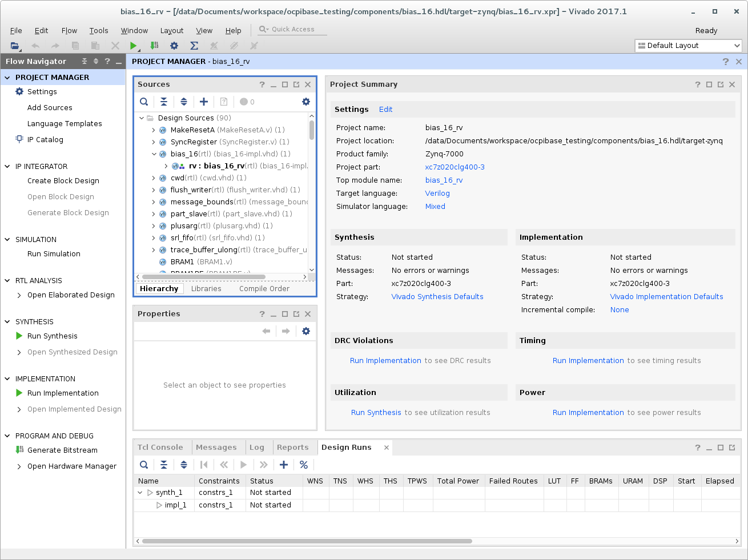748x560 pixels.
Task: Search in the Sources panel
Action: 144,102
